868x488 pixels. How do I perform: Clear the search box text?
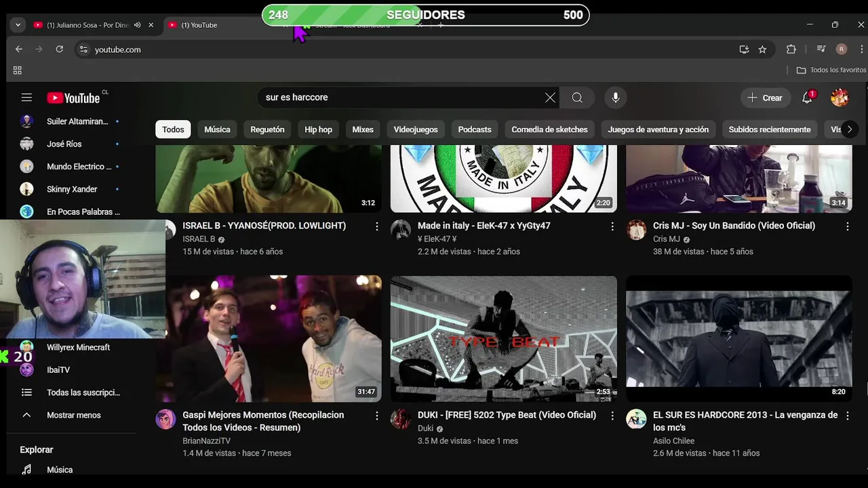[550, 98]
